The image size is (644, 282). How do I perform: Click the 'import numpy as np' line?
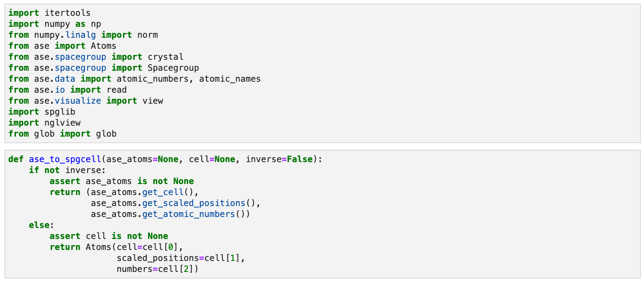55,24
